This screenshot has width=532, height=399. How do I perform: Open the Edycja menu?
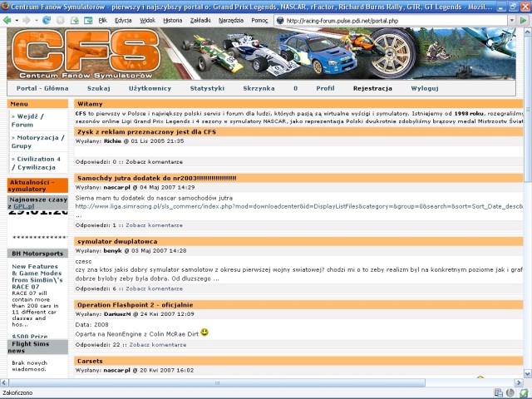tap(123, 20)
